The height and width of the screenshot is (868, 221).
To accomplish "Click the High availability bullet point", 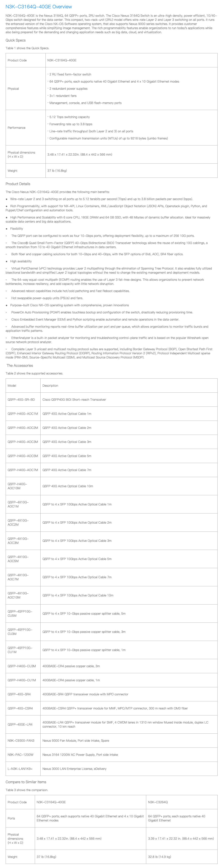I will [x=21, y=261].
